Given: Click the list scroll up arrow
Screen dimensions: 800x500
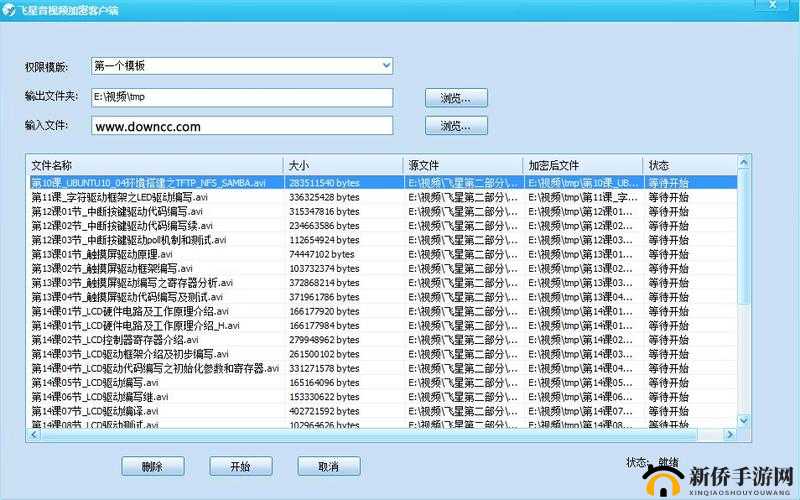Looking at the screenshot, I should [744, 163].
